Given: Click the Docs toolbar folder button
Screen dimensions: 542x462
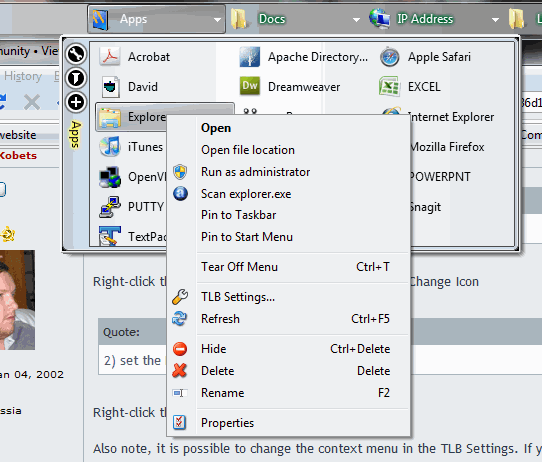Looking at the screenshot, I should (x=296, y=19).
